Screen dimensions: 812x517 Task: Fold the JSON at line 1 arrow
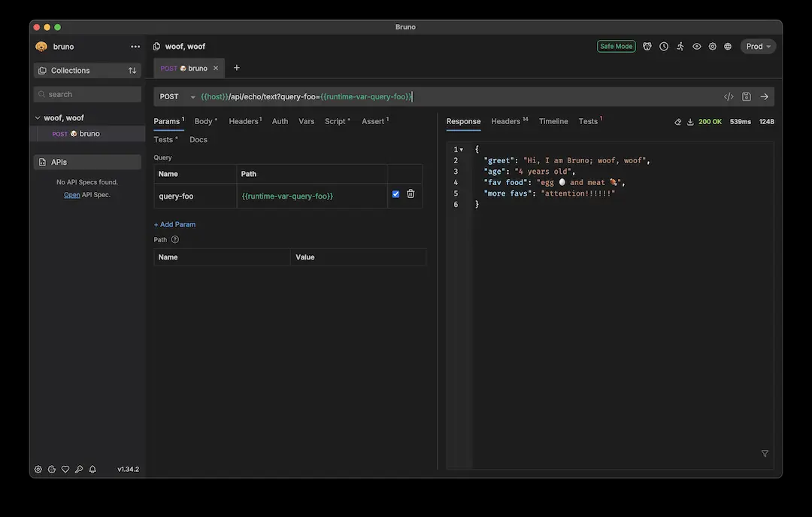coord(462,150)
